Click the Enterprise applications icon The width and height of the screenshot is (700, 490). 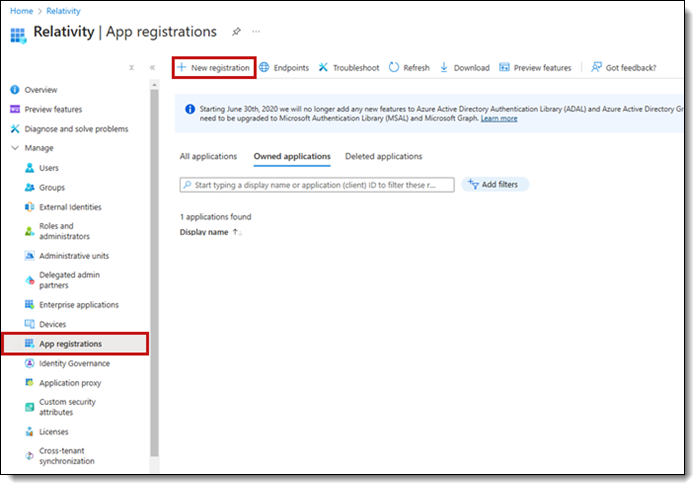(x=29, y=305)
